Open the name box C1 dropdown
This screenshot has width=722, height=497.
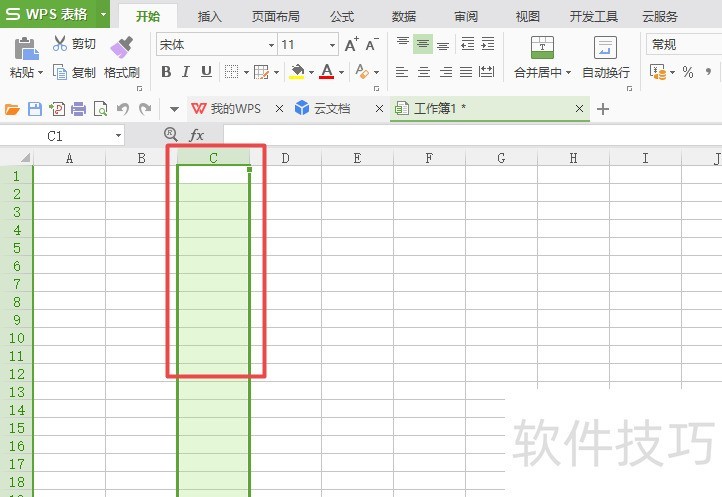click(x=118, y=135)
